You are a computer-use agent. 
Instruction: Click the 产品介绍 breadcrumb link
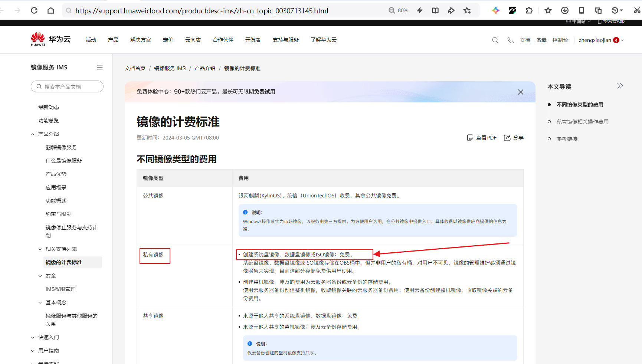pos(205,68)
